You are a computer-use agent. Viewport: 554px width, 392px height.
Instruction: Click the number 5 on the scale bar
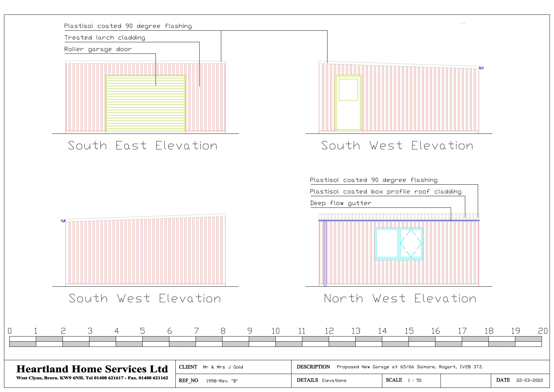(143, 331)
